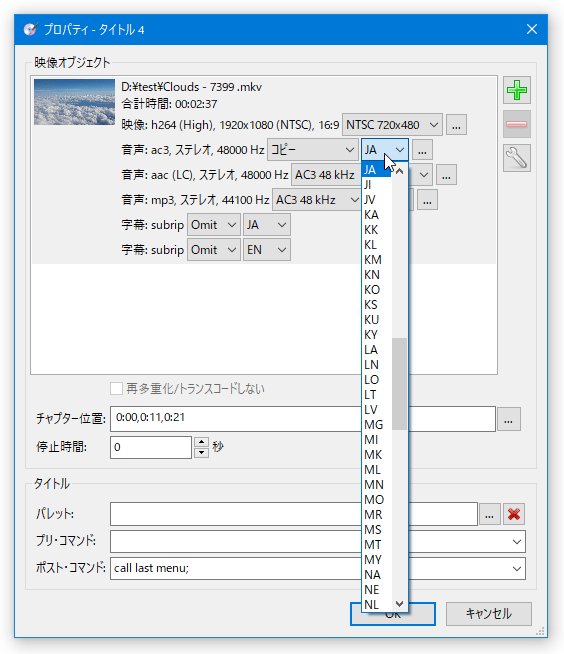The image size is (564, 654).
Task: Select MT in the language list
Action: 377,545
